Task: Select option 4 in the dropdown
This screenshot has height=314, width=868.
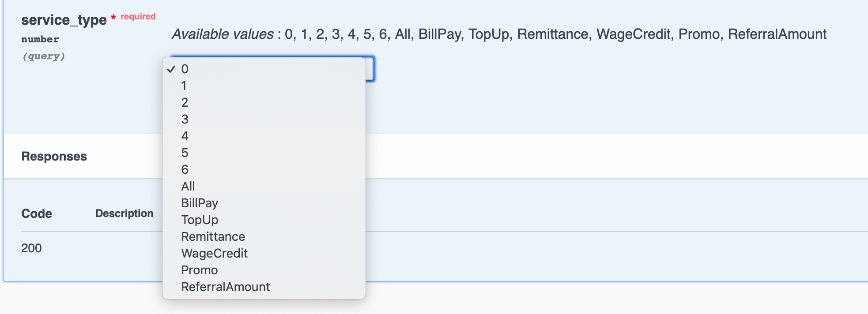Action: (184, 136)
